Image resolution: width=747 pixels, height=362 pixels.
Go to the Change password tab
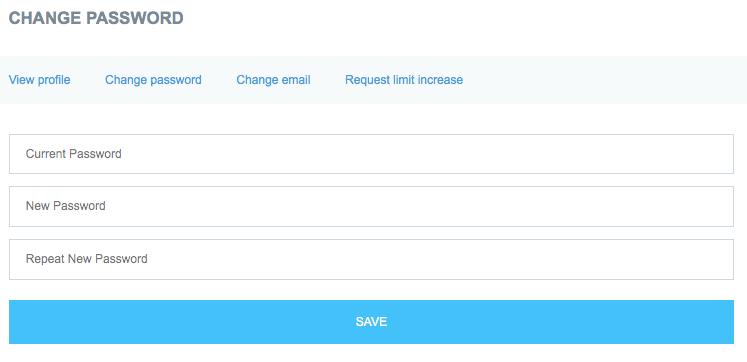153,80
